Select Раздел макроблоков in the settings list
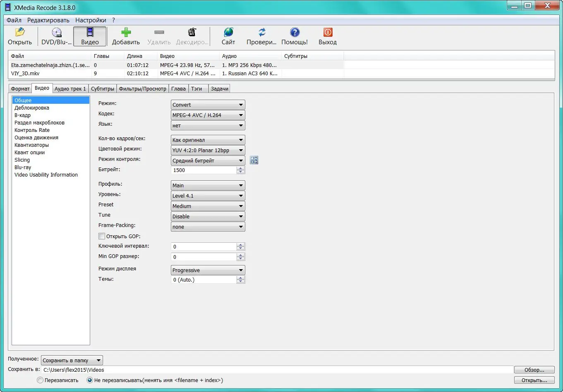 click(51, 122)
